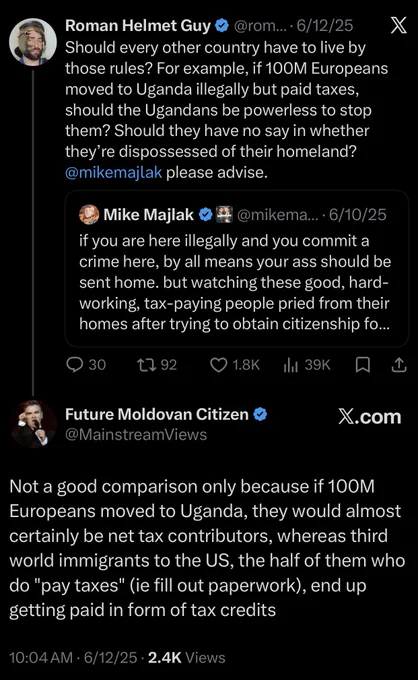Click Mike Majlak's blue verified checkmark
The image size is (418, 680).
[205, 214]
